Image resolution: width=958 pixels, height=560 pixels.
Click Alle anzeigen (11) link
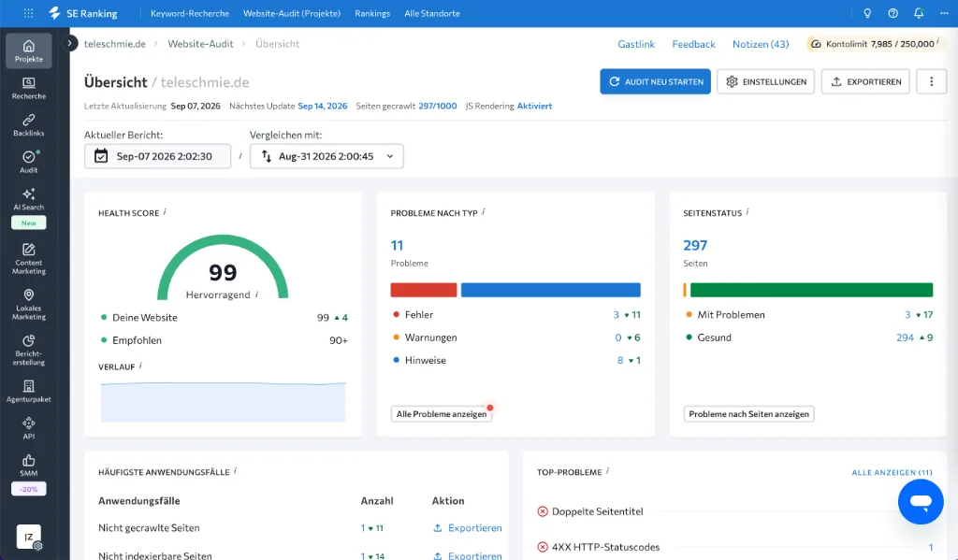[892, 472]
